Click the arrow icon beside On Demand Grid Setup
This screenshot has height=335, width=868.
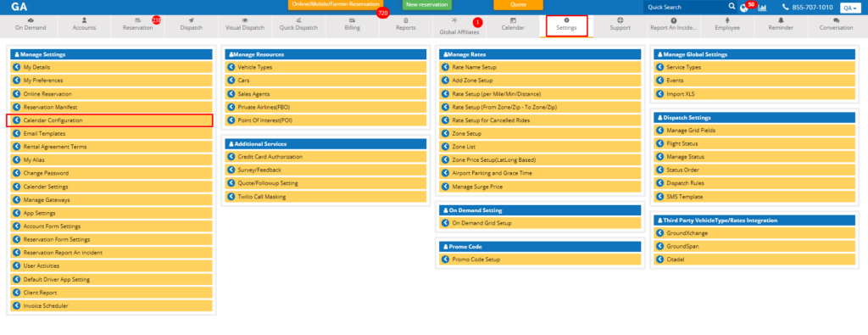pos(446,223)
